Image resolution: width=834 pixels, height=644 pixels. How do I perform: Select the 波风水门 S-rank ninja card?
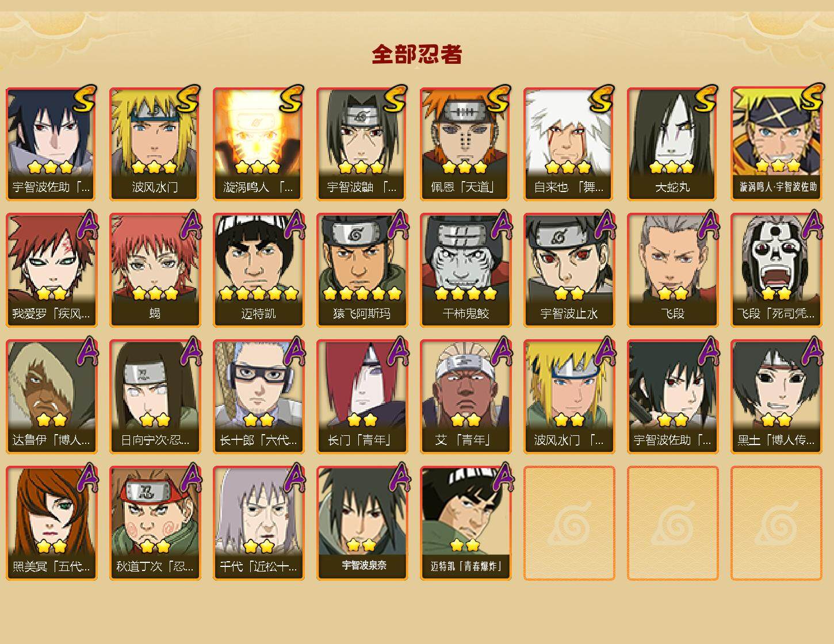(x=155, y=144)
